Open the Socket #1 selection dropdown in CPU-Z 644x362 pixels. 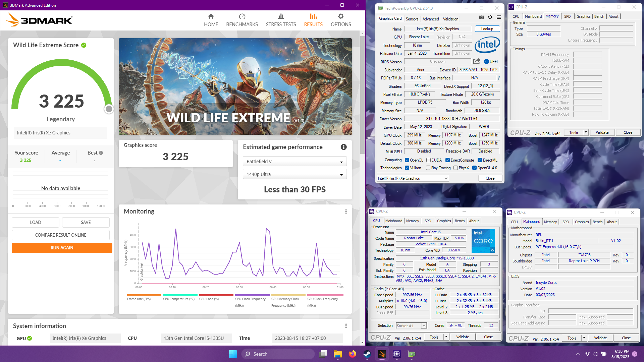411,326
